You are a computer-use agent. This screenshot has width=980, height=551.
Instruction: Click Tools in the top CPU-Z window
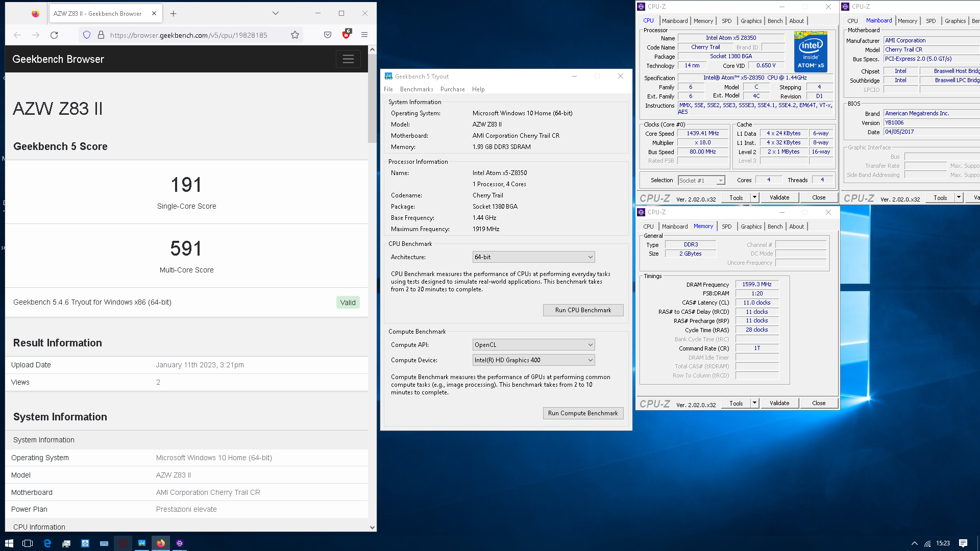tap(736, 198)
